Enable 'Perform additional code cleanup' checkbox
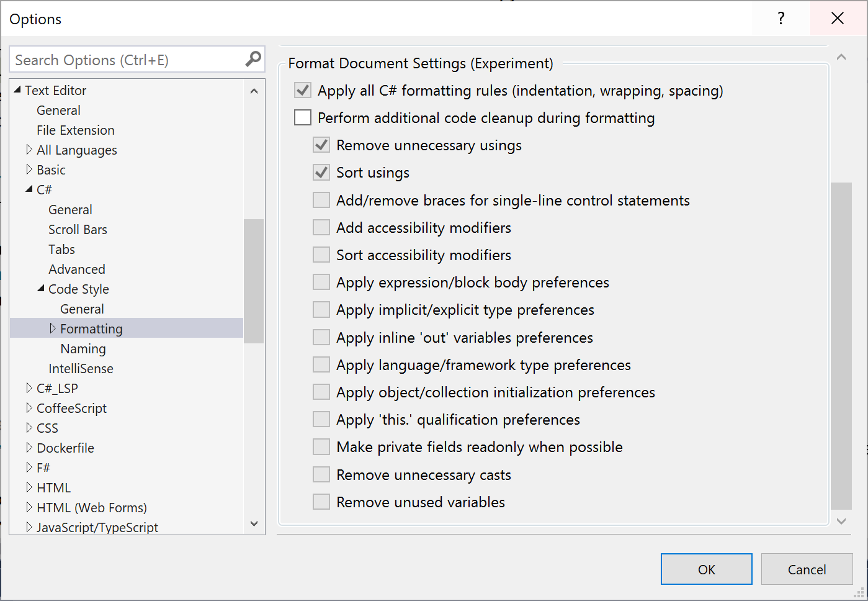This screenshot has height=601, width=868. (x=303, y=117)
